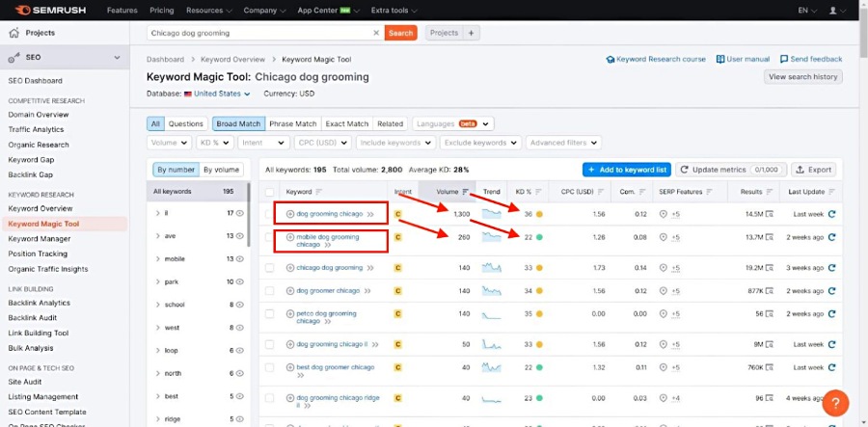This screenshot has width=868, height=427.
Task: Refresh metrics for dog grooming chicago row
Action: pos(831,214)
